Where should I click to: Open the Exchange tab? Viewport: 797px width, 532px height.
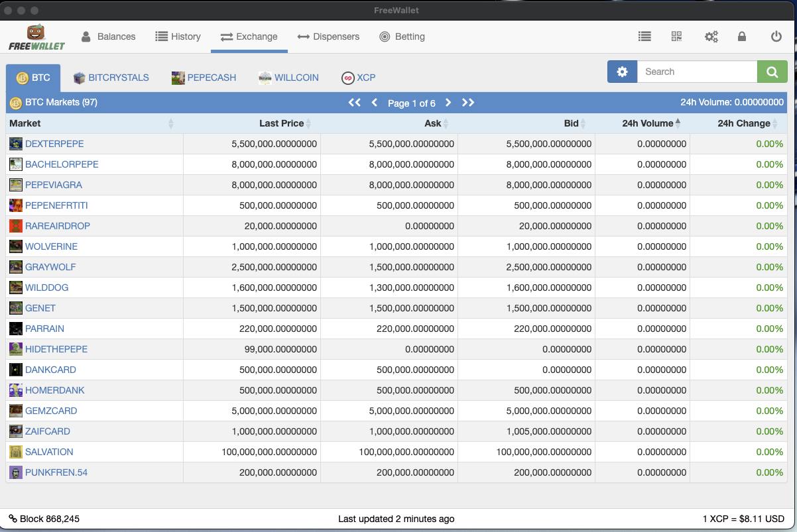coord(249,36)
